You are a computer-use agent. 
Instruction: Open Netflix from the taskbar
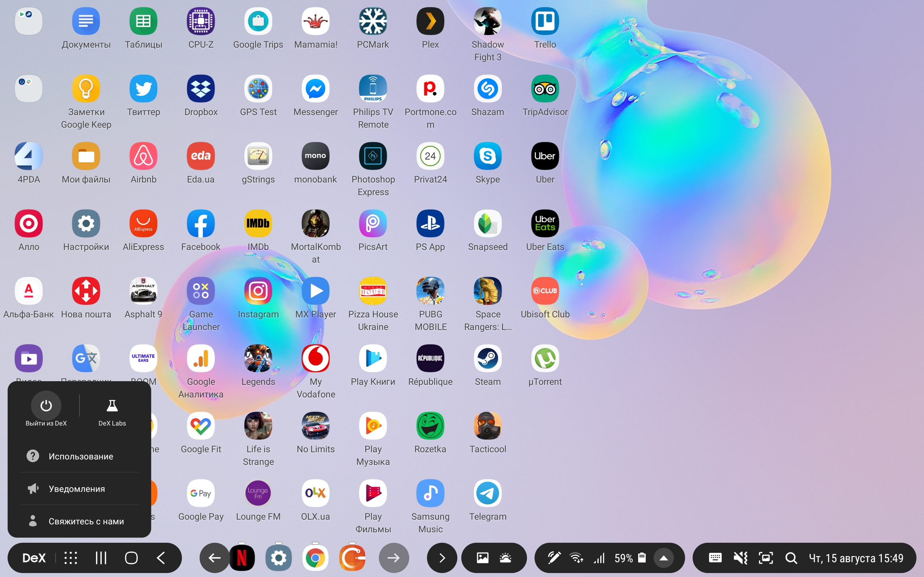(x=242, y=558)
